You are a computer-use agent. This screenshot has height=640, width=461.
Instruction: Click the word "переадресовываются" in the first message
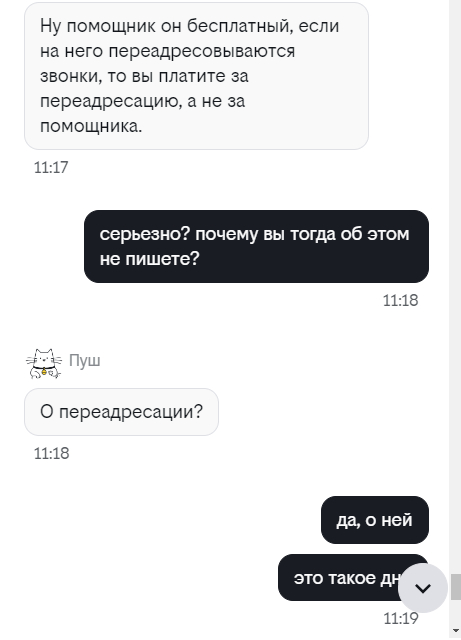pyautogui.click(x=202, y=51)
